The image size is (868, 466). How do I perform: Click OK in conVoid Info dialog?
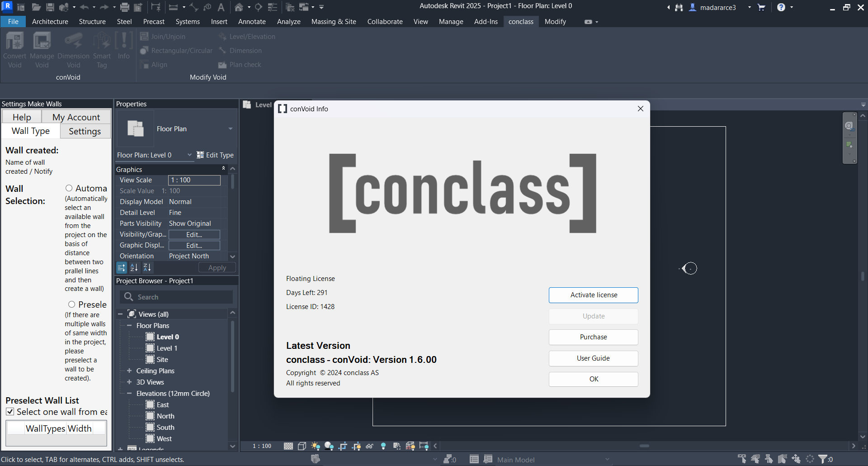594,379
